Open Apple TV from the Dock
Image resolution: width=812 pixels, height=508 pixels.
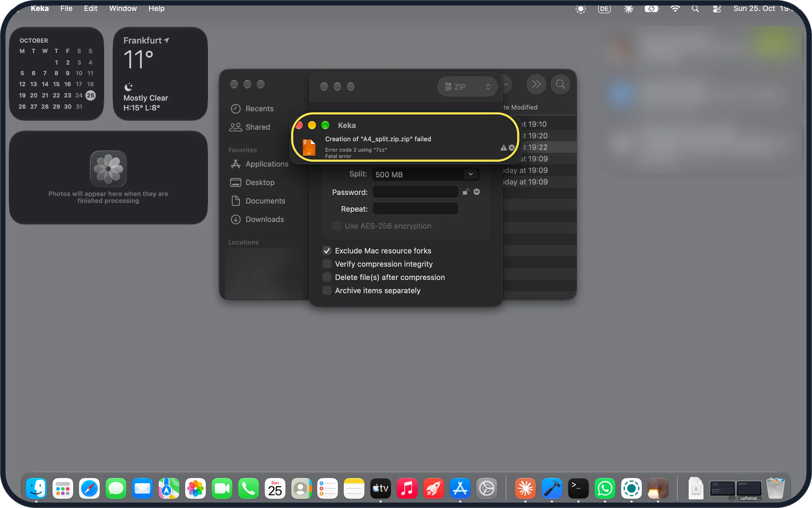(x=381, y=488)
